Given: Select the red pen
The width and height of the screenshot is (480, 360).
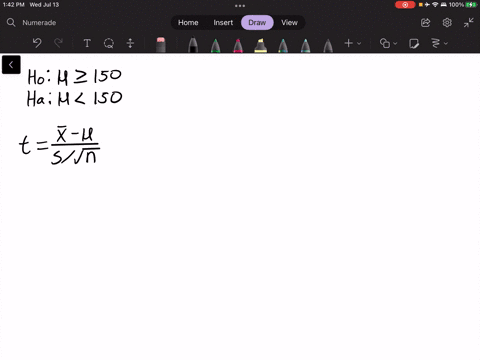Looking at the screenshot, I should point(238,45).
